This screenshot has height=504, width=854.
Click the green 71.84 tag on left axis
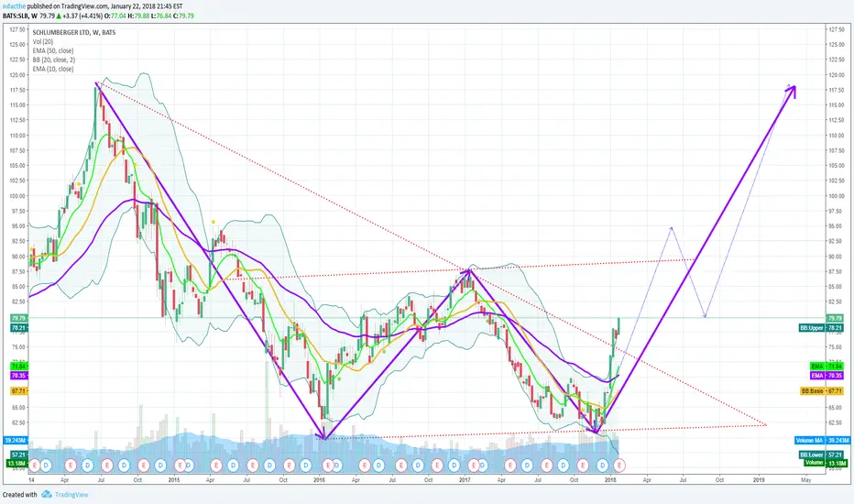pos(18,367)
